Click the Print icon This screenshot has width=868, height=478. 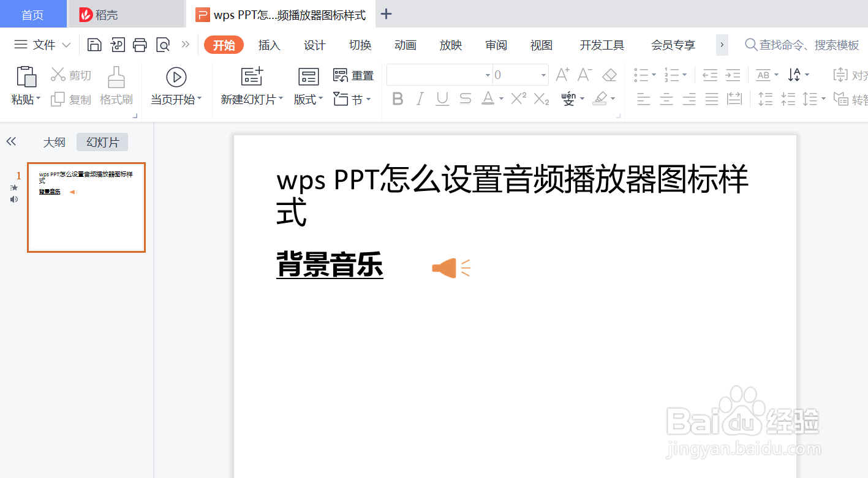click(x=140, y=45)
